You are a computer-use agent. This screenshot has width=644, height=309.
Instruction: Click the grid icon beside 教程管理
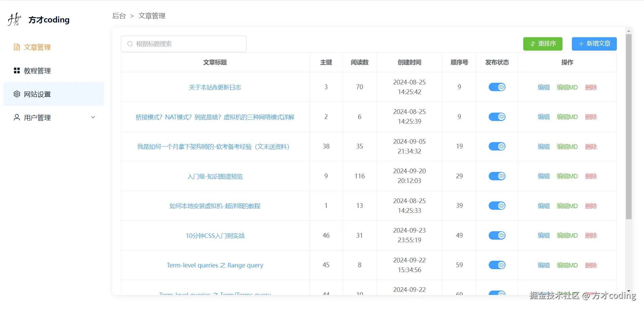click(x=17, y=71)
